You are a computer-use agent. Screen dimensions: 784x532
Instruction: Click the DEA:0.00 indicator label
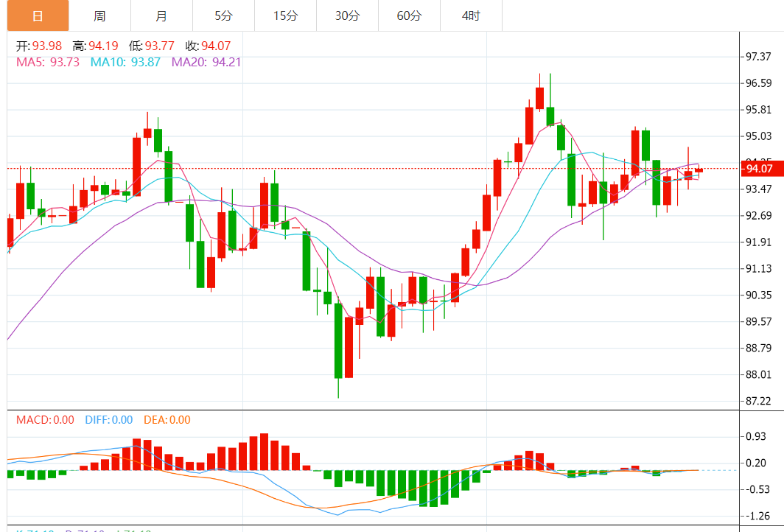coord(167,419)
